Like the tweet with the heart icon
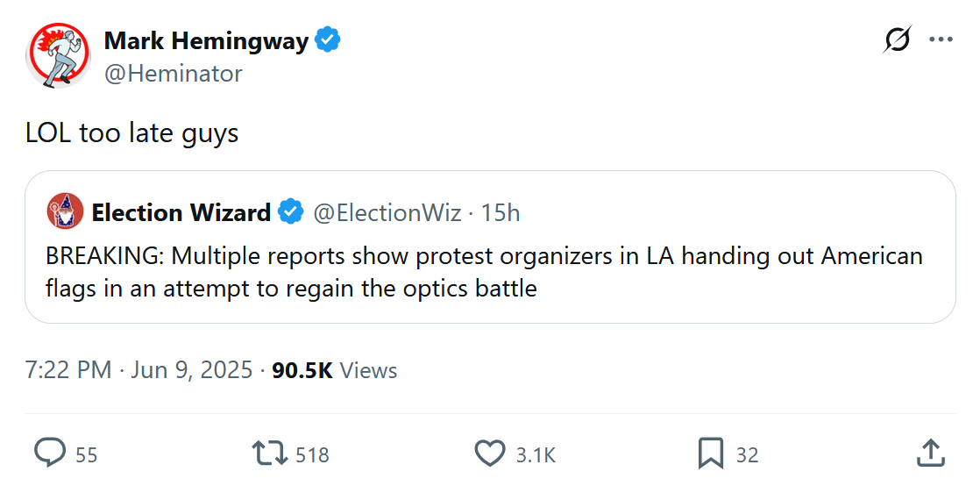This screenshot has width=980, height=486. pyautogui.click(x=489, y=454)
